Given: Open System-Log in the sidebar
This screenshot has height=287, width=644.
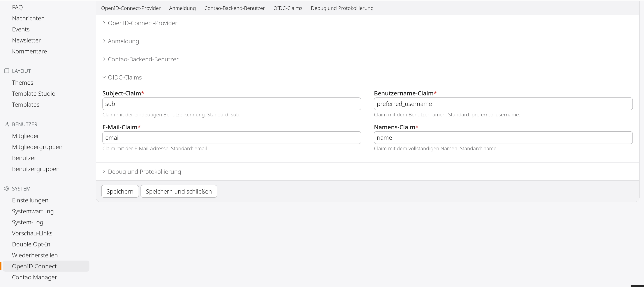Looking at the screenshot, I should [28, 222].
